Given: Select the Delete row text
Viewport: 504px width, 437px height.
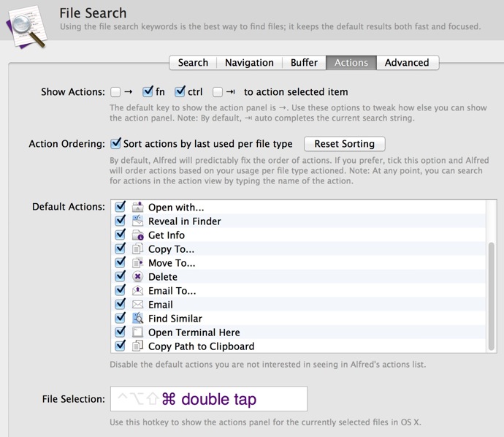Looking at the screenshot, I should (x=163, y=277).
